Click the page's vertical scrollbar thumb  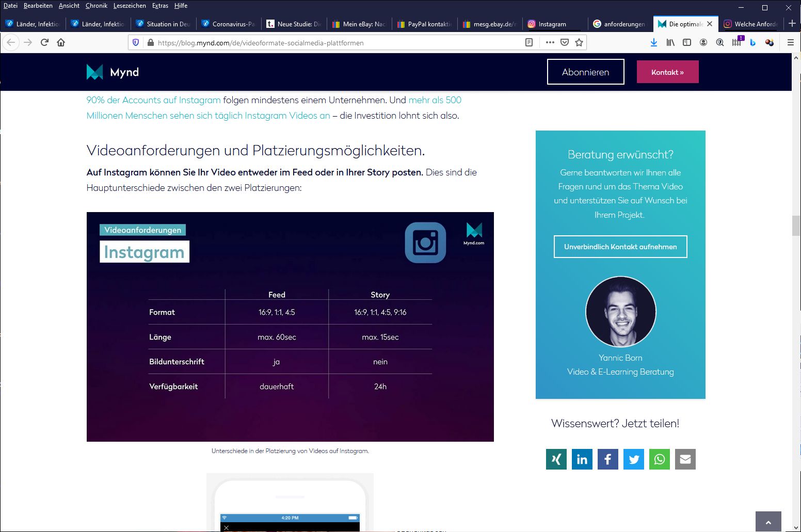click(796, 225)
